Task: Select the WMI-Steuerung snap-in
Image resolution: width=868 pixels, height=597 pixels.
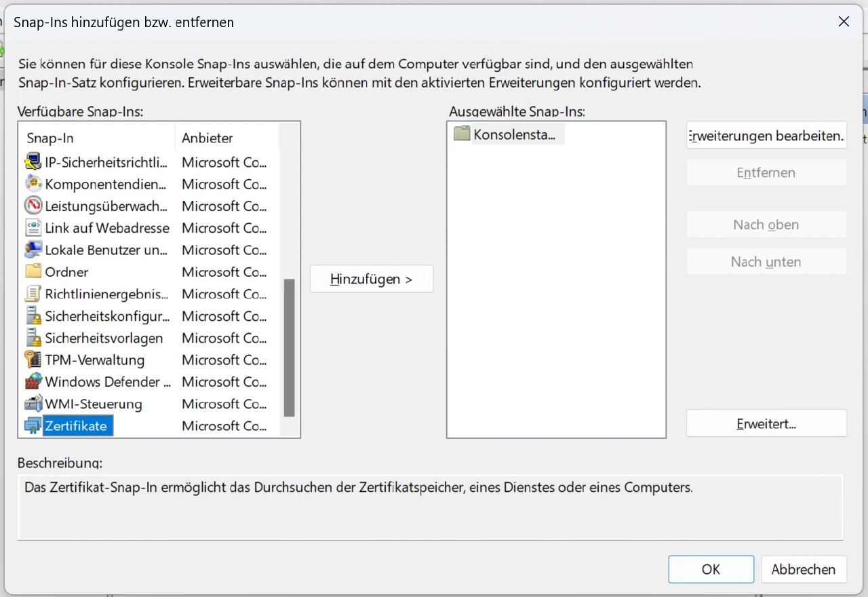Action: point(93,404)
